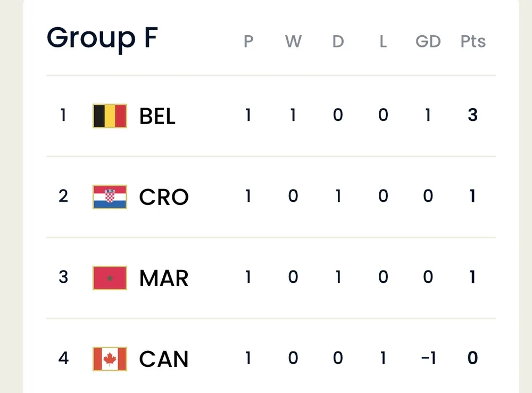This screenshot has height=393, width=532.
Task: Click rank number 4 for Canada
Action: point(63,358)
